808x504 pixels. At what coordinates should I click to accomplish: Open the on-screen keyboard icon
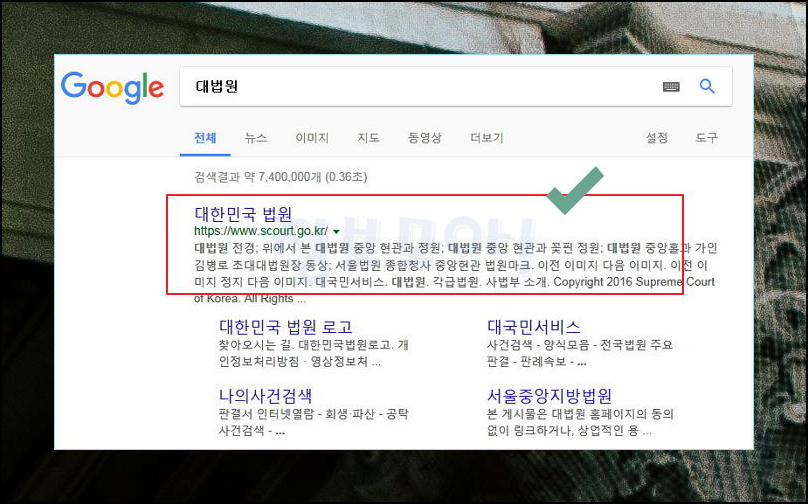[671, 87]
